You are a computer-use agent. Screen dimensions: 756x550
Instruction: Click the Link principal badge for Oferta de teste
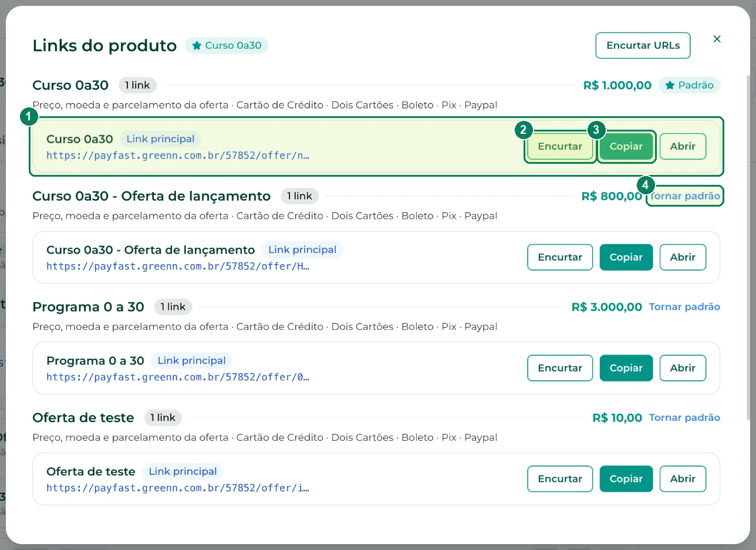click(183, 471)
